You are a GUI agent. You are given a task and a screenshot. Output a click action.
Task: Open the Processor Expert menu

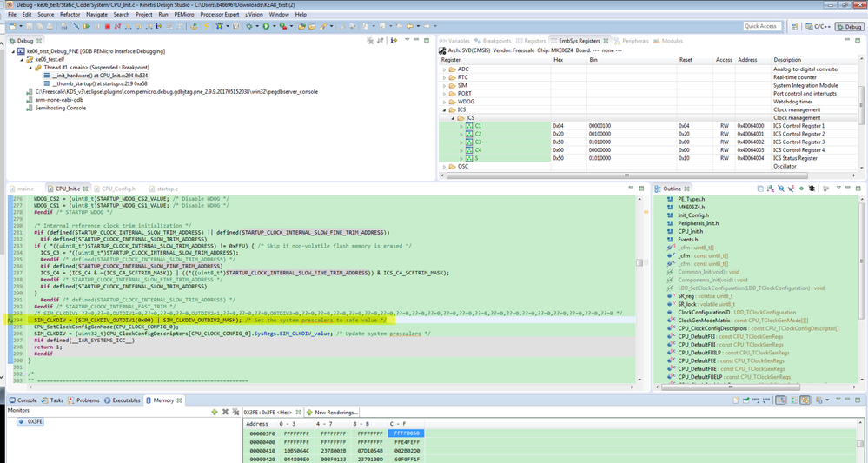click(x=219, y=15)
